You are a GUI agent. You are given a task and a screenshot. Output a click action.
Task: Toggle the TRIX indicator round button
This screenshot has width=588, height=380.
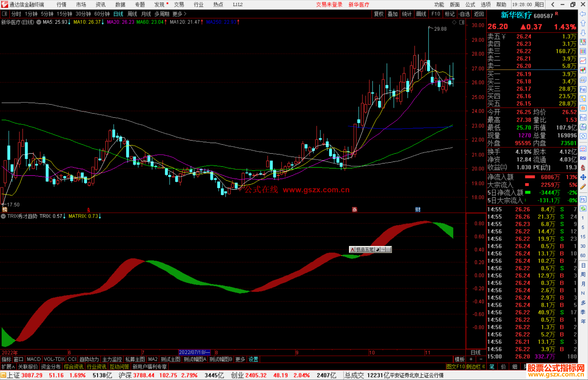(4, 216)
